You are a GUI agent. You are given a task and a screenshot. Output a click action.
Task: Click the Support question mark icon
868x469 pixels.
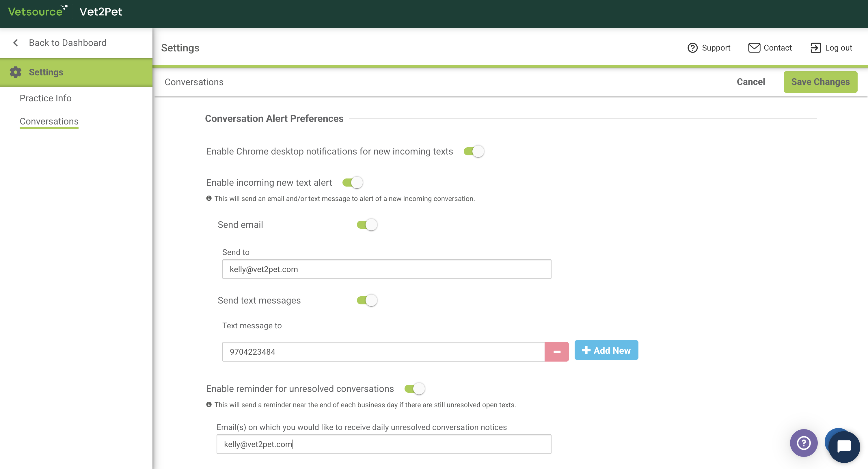[692, 48]
